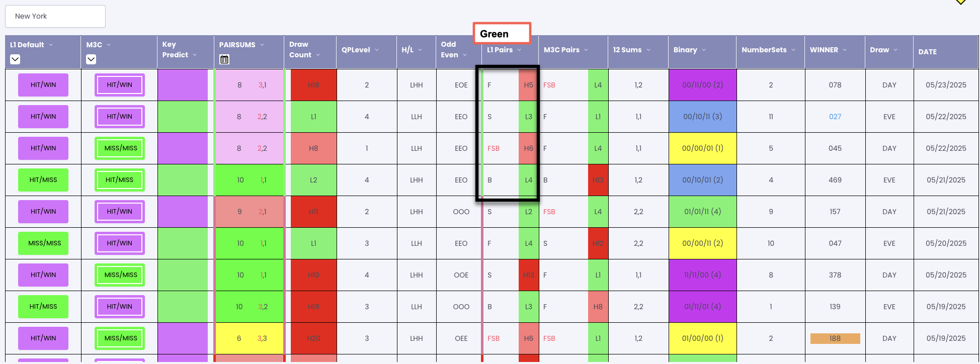Image resolution: width=980 pixels, height=364 pixels.
Task: Click Draw Count cell H20 in winner 188 row
Action: pos(313,338)
